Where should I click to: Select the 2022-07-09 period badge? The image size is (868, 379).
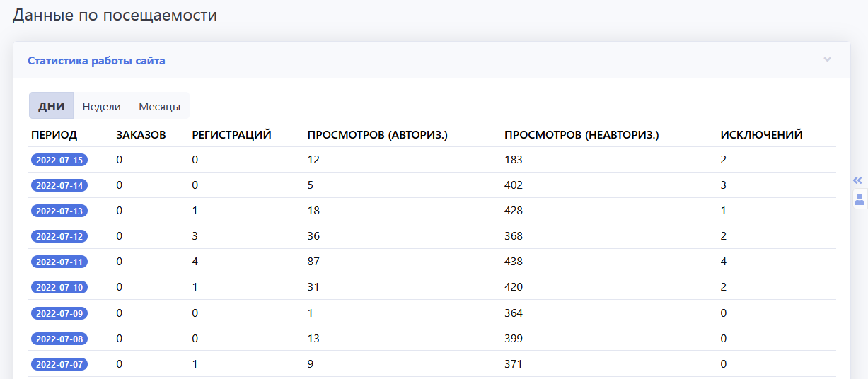(59, 313)
